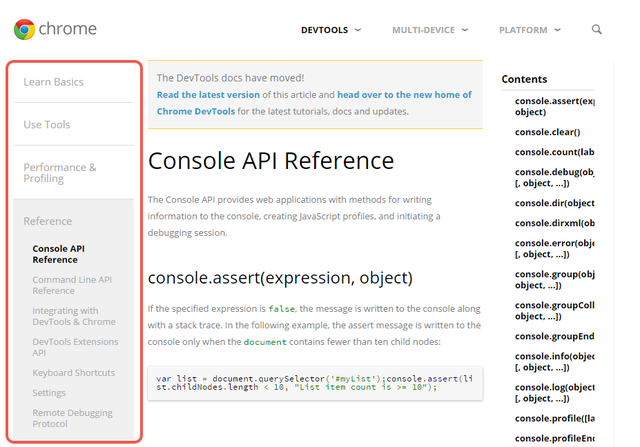Jump to console.error in Contents

554,249
